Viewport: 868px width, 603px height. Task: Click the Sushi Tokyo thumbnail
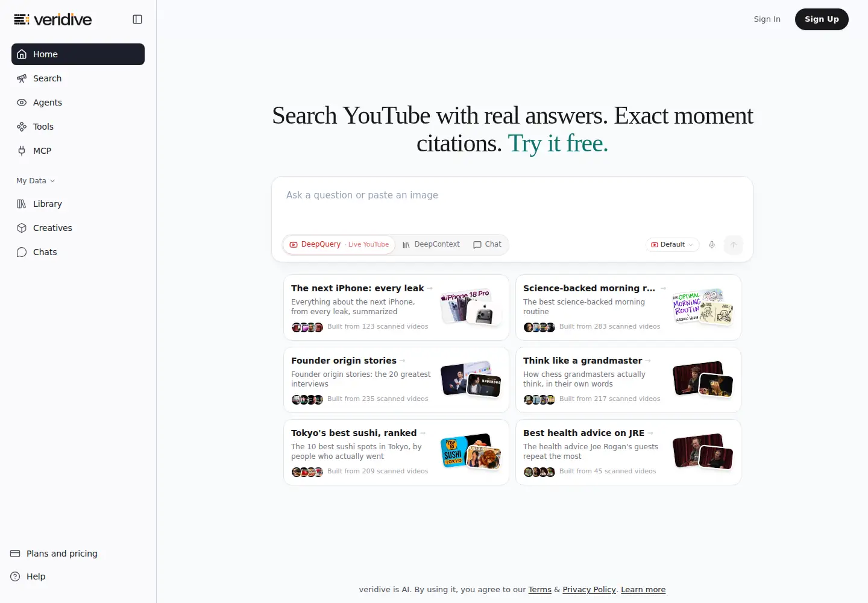[471, 452]
